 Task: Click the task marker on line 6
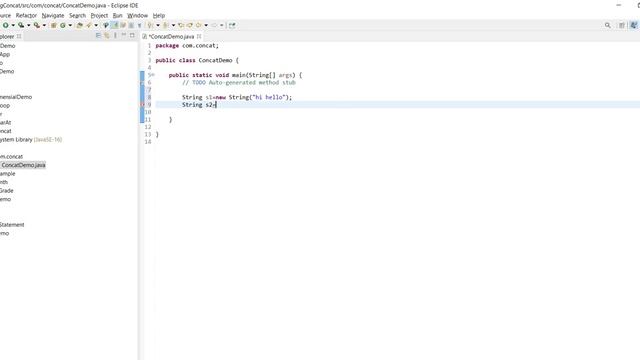(142, 82)
